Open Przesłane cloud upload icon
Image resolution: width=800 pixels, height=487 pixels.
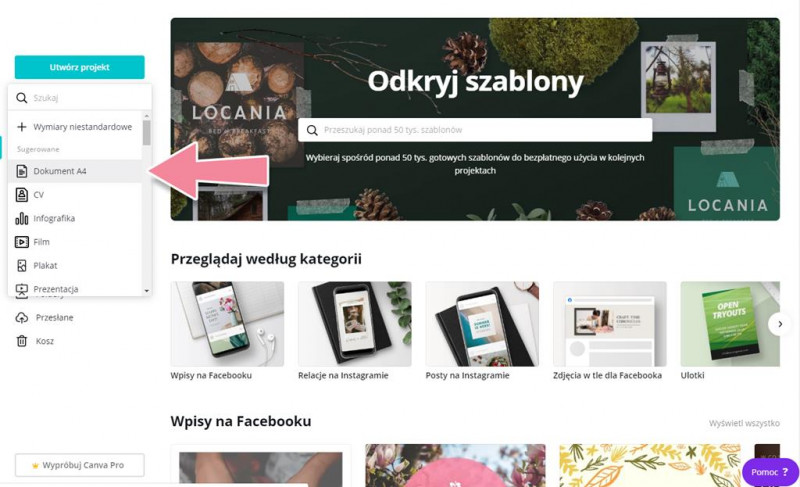point(21,318)
